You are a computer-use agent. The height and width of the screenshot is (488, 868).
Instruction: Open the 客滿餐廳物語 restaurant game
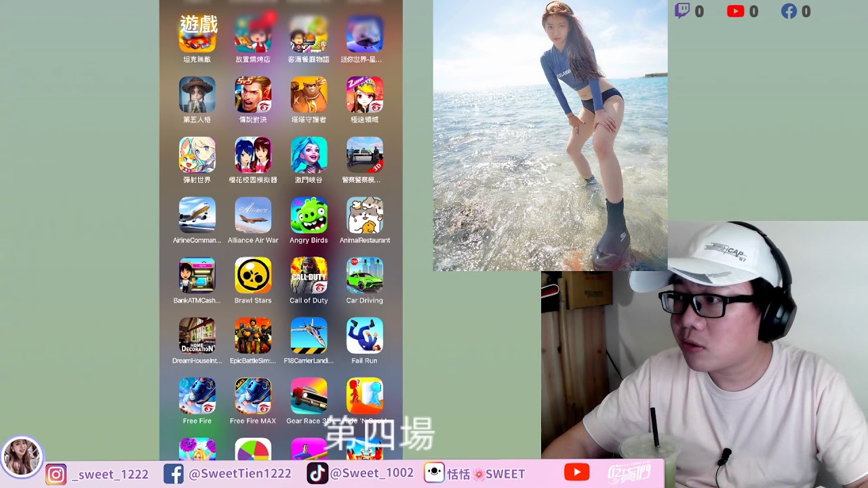coord(309,35)
